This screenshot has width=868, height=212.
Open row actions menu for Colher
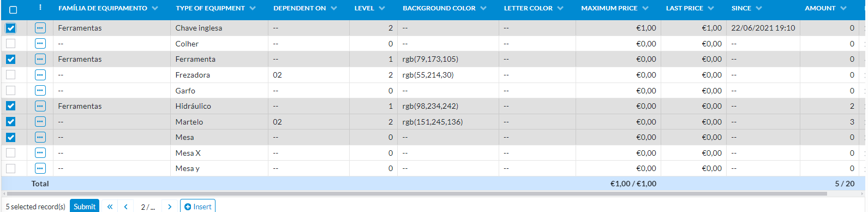40,44
